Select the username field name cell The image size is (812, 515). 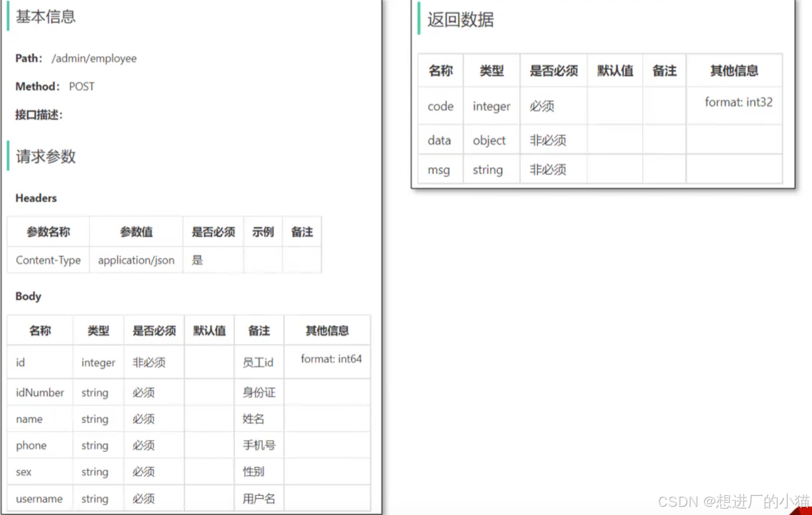40,499
